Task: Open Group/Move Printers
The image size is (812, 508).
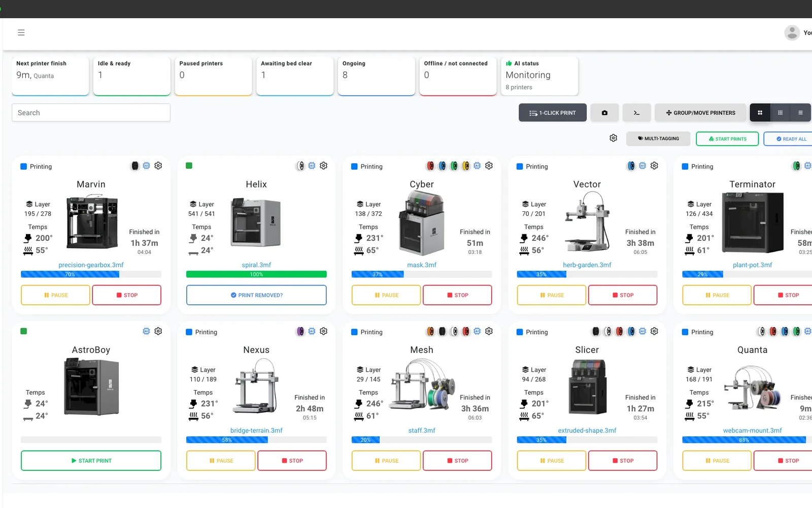Action: click(700, 113)
